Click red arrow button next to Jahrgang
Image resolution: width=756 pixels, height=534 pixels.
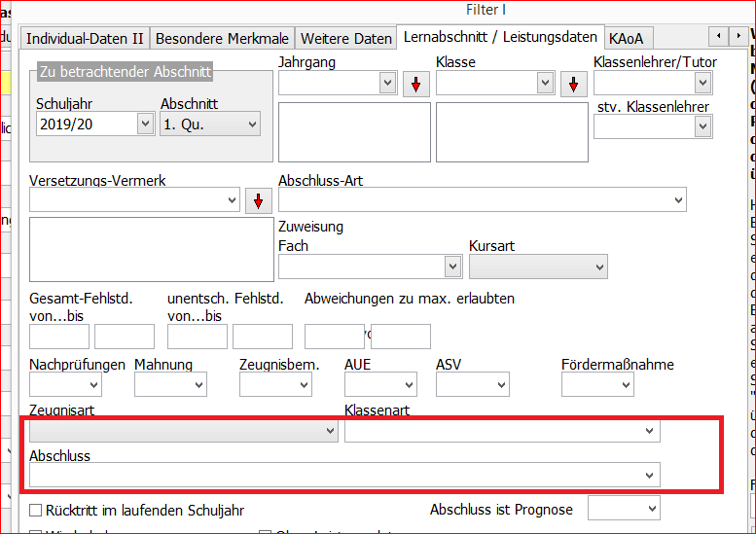click(416, 85)
